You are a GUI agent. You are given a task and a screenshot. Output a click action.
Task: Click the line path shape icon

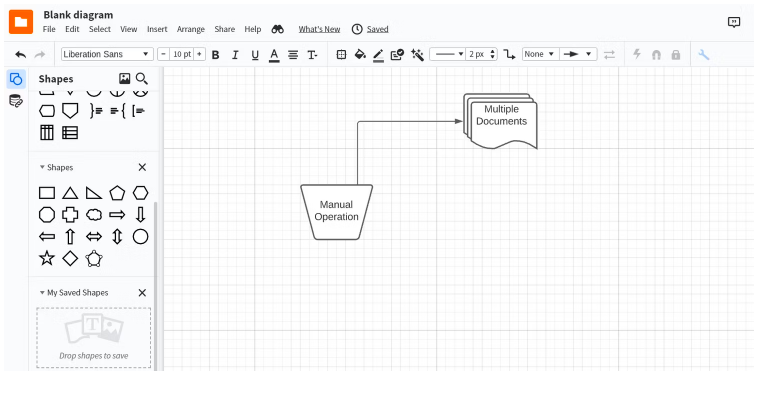pos(509,55)
